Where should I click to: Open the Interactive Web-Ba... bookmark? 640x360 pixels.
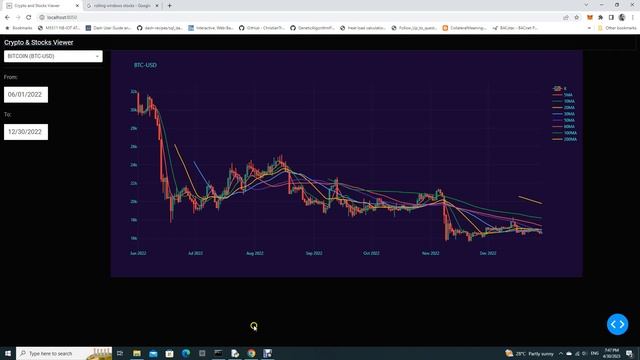point(211,28)
